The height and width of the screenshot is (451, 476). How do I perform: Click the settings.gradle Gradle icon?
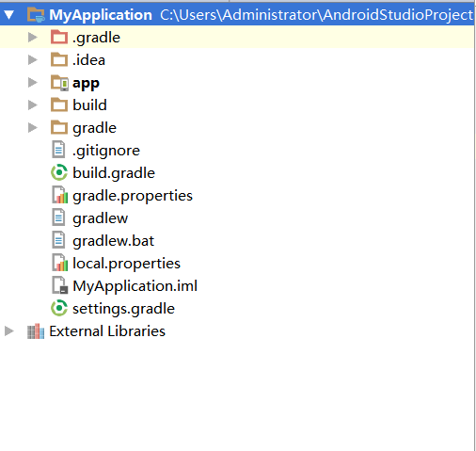coord(59,309)
